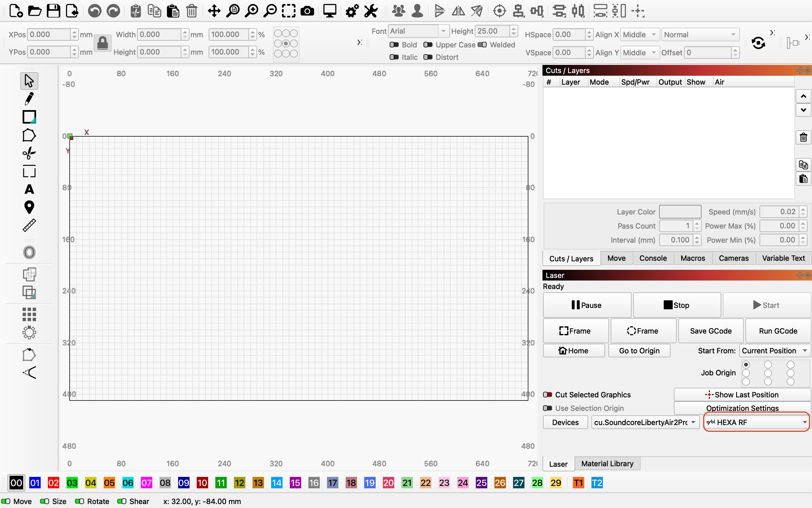Click the Pause button
812x508 pixels.
click(x=587, y=305)
